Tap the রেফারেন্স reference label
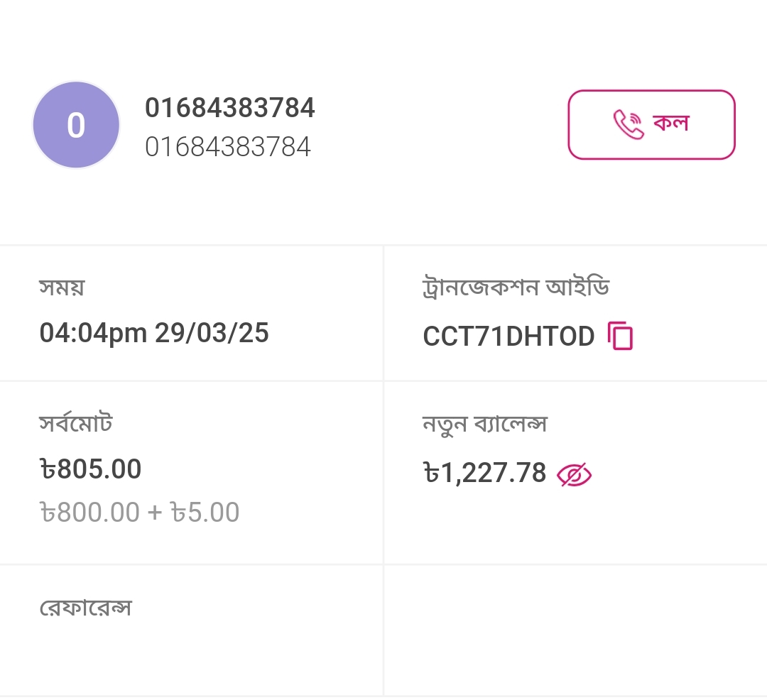 pyautogui.click(x=85, y=608)
